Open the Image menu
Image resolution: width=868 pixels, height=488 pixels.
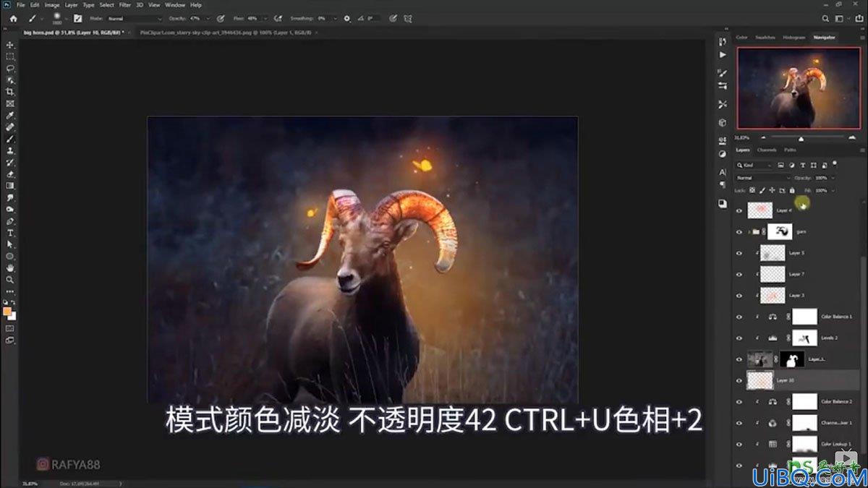click(52, 5)
